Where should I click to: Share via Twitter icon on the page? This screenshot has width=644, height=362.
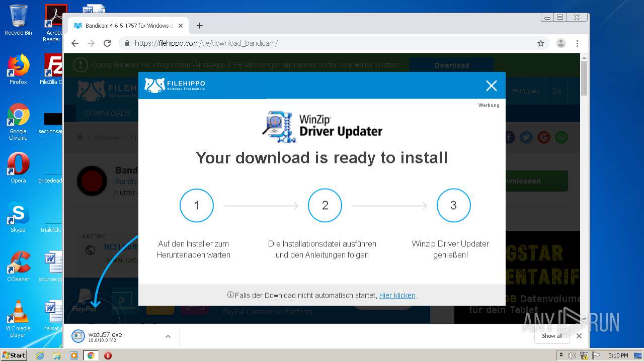click(x=526, y=137)
